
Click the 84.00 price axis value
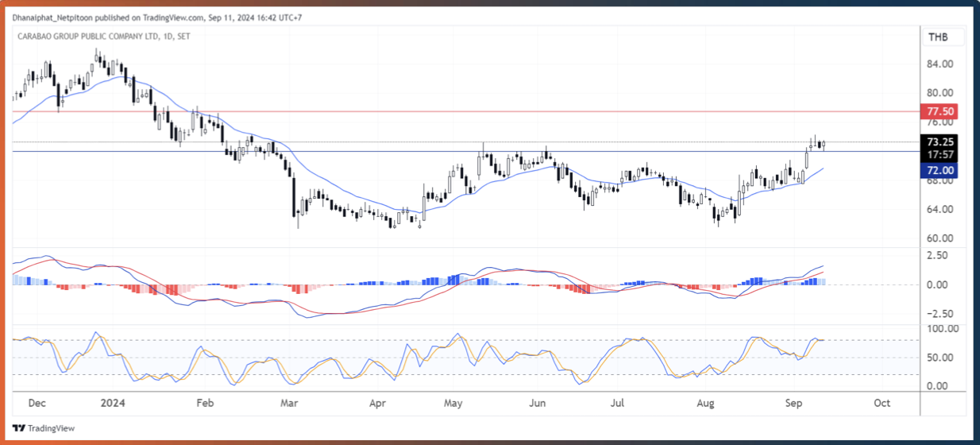pos(940,64)
